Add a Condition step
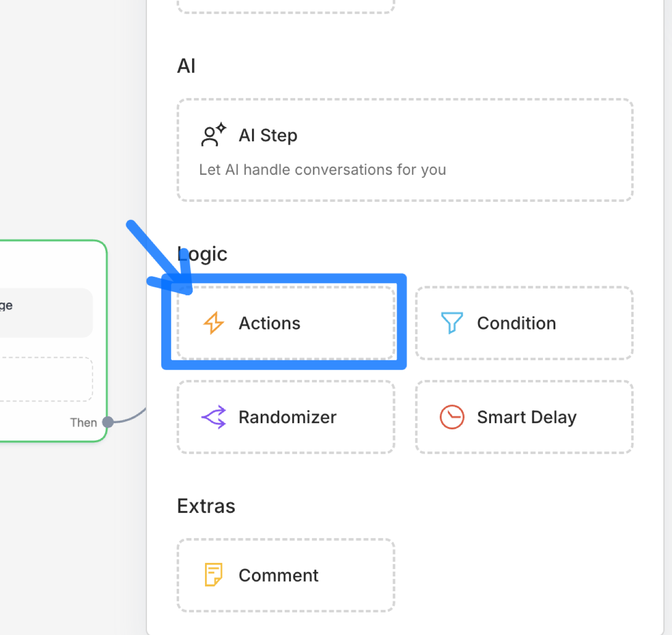The image size is (672, 635). point(524,323)
